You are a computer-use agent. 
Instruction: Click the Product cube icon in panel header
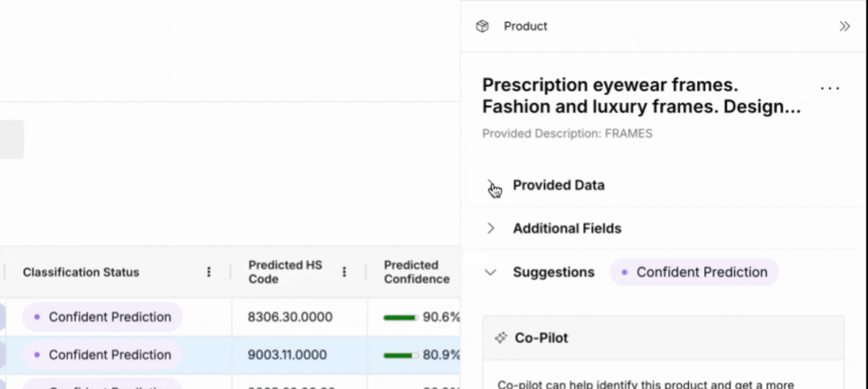click(482, 26)
